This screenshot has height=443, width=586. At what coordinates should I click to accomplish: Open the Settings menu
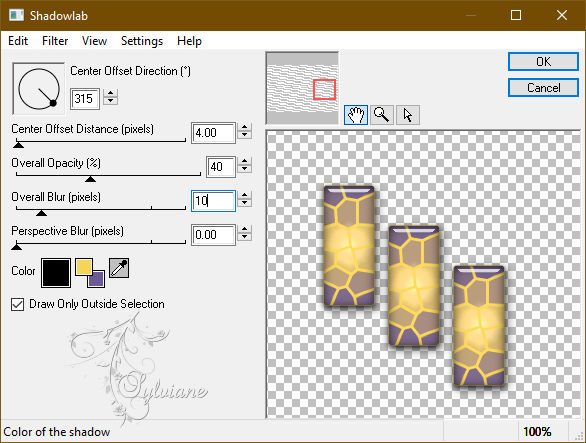click(x=142, y=41)
